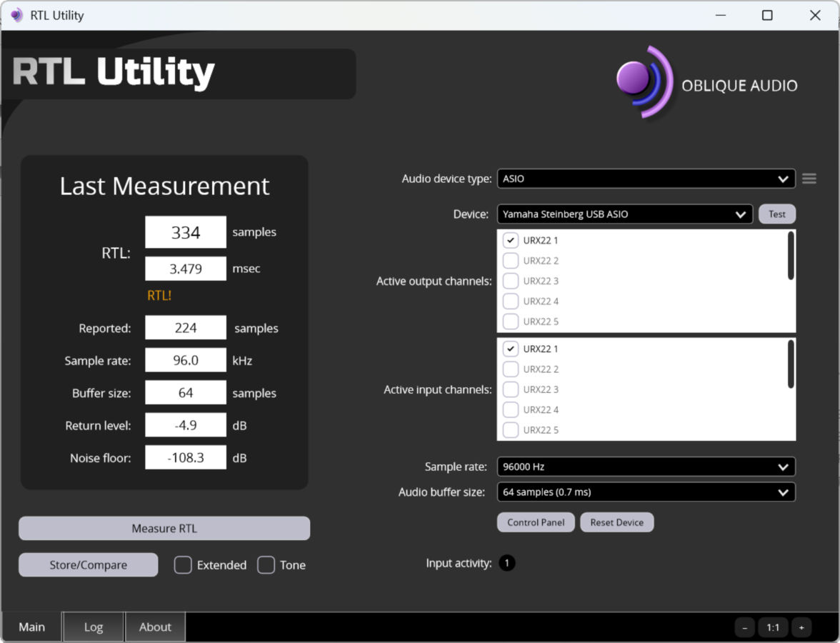Image resolution: width=840 pixels, height=643 pixels.
Task: Enable the Extended checkbox
Action: [x=183, y=564]
